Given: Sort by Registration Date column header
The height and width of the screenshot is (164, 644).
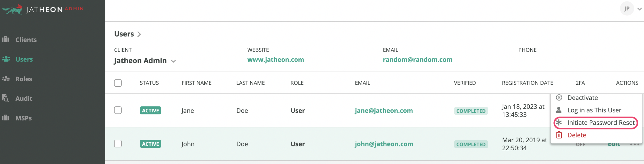Looking at the screenshot, I should click(527, 83).
